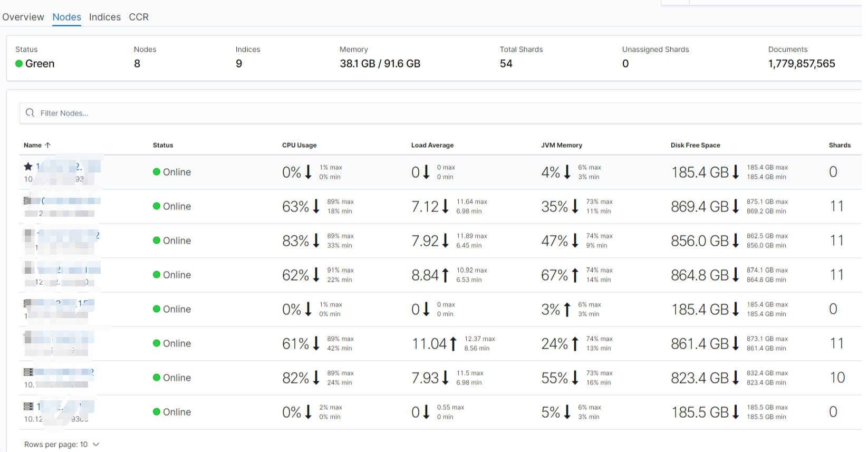Sort nodes by Status column
Image resolution: width=868 pixels, height=452 pixels.
click(163, 145)
